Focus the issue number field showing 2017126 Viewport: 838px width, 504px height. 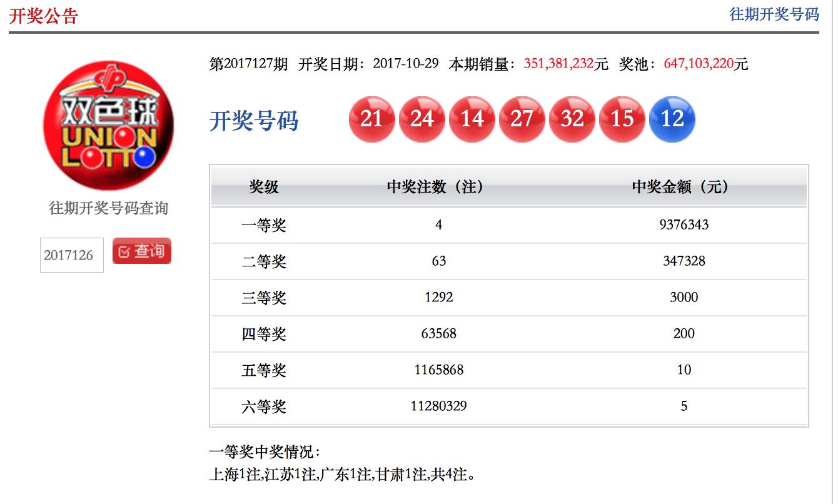[x=72, y=255]
